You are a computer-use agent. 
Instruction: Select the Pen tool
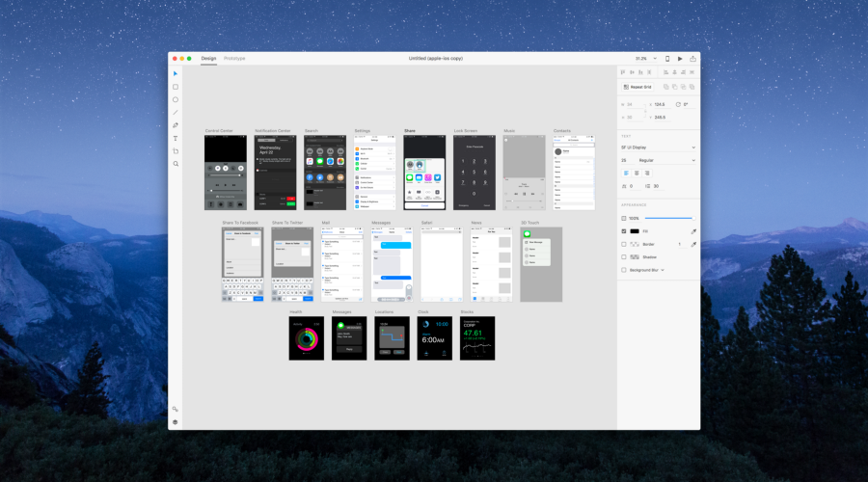(x=176, y=125)
